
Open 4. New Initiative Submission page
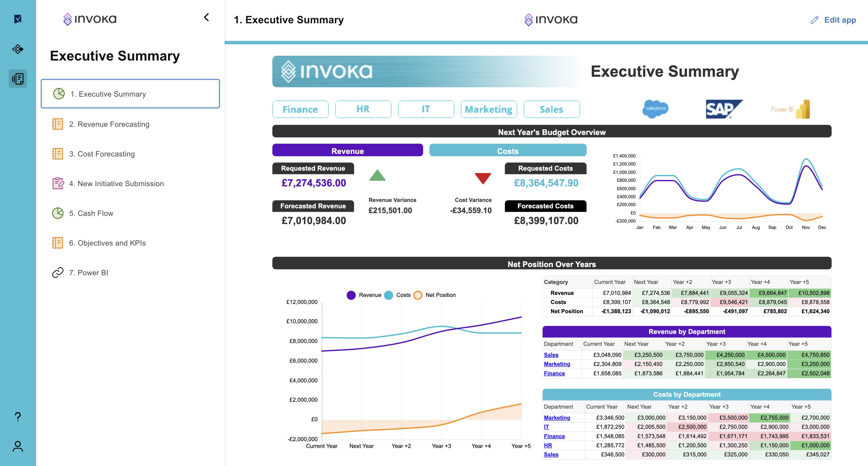click(x=130, y=183)
